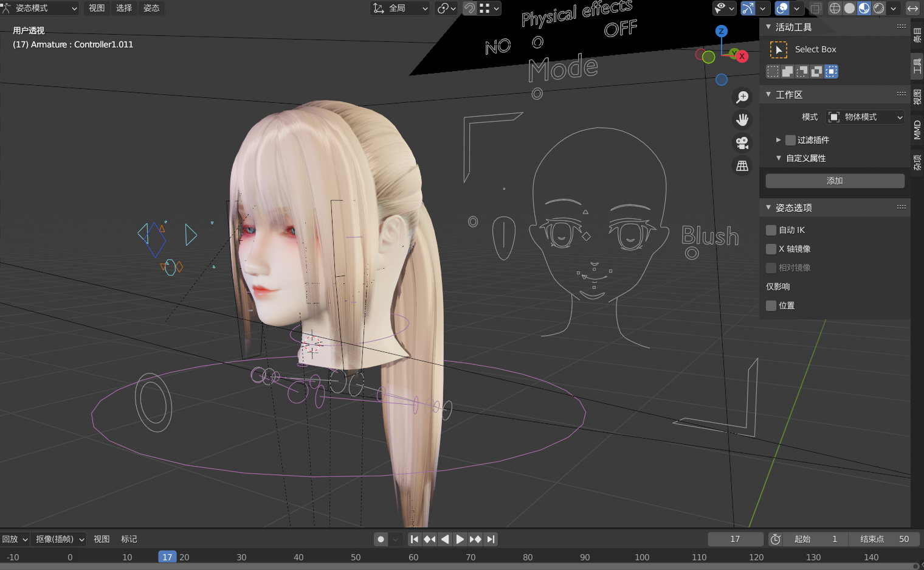This screenshot has height=570, width=924.
Task: Open the gizmo options dropdown arrow
Action: [763, 8]
